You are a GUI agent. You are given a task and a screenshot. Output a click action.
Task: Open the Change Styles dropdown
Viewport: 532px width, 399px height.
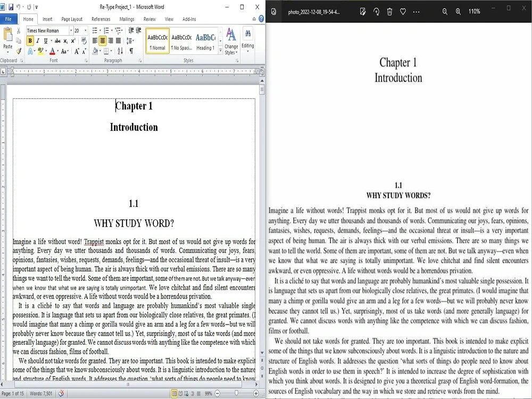[x=231, y=43]
